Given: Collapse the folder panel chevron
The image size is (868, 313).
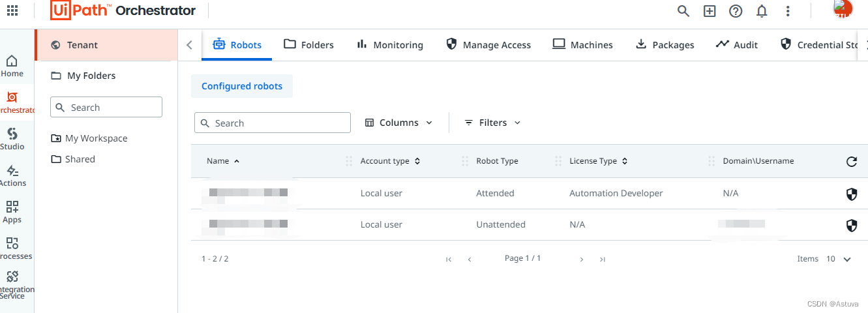Looking at the screenshot, I should (x=189, y=45).
